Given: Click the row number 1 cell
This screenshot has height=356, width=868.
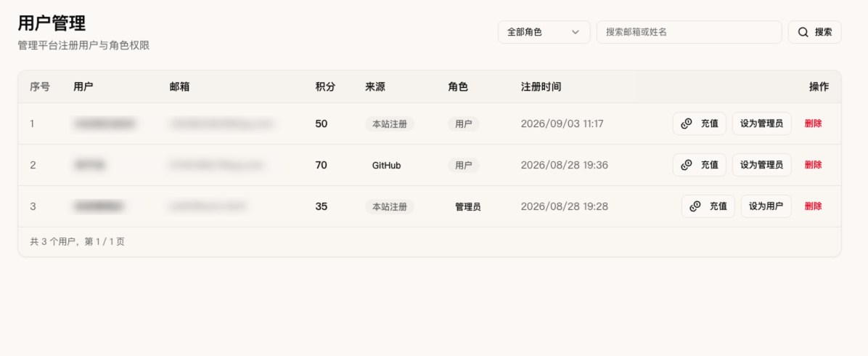Looking at the screenshot, I should pyautogui.click(x=32, y=124).
